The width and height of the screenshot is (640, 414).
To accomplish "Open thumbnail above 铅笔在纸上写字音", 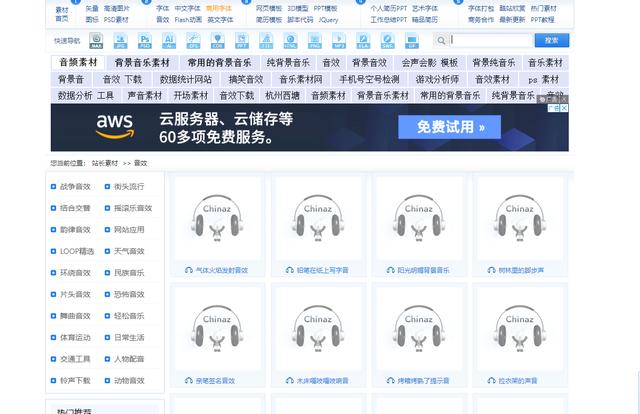I will [318, 218].
